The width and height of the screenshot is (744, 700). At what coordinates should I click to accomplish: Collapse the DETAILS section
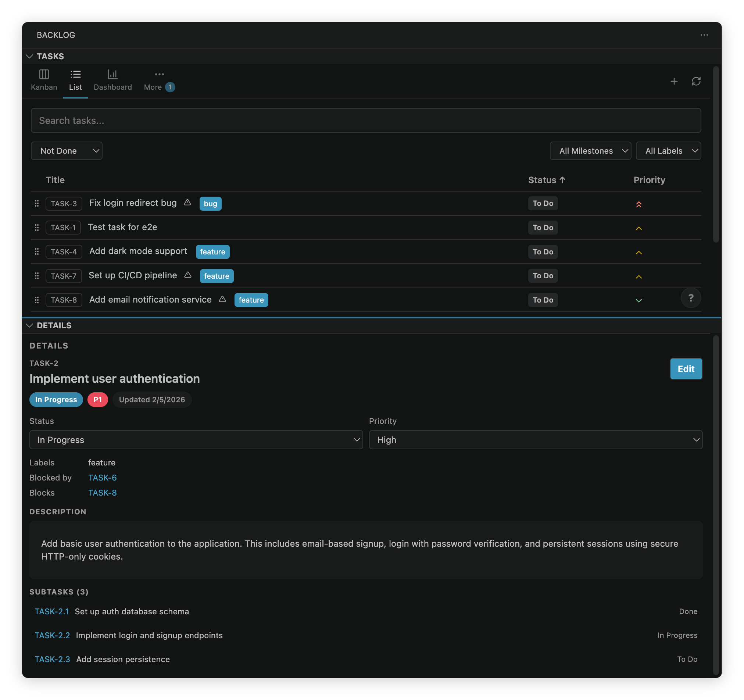pyautogui.click(x=29, y=325)
